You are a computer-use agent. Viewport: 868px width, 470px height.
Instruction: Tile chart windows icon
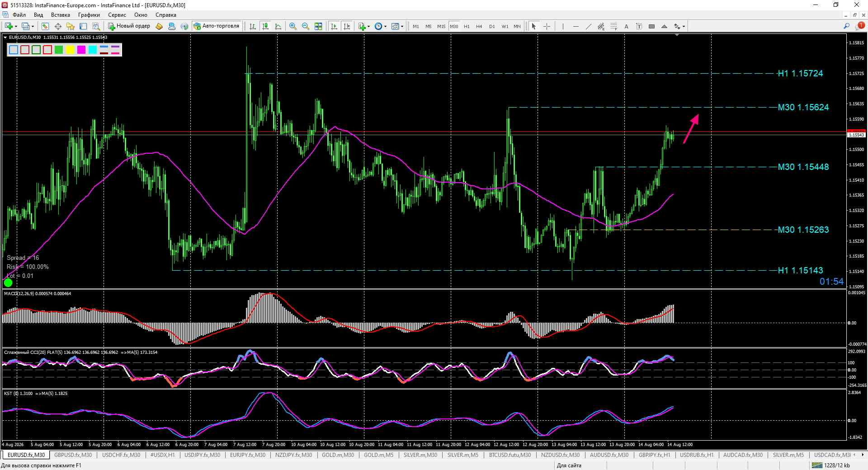[x=318, y=26]
